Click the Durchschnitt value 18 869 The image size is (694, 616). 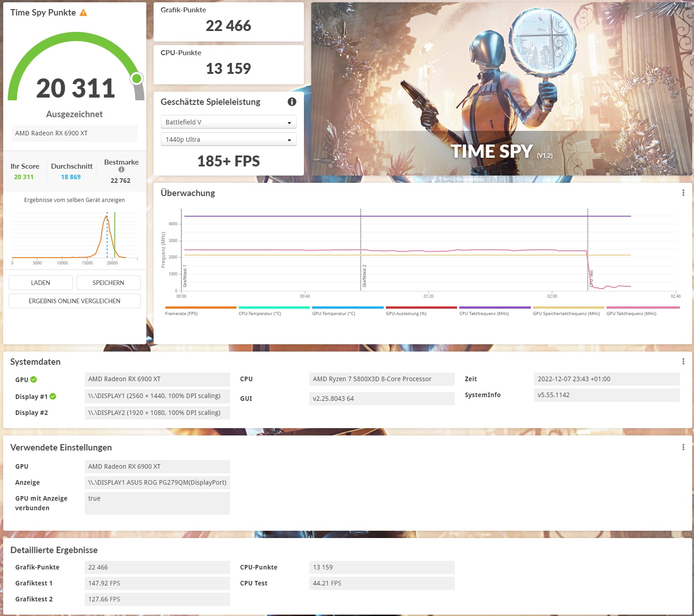pyautogui.click(x=71, y=177)
